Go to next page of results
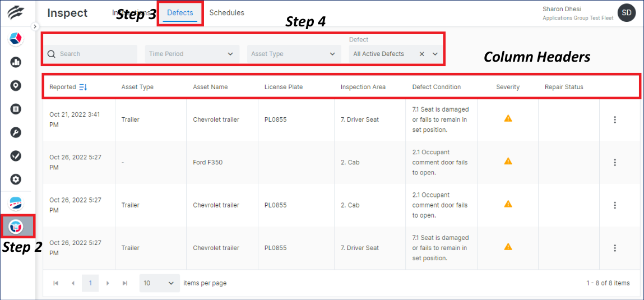The width and height of the screenshot is (644, 300). point(108,283)
